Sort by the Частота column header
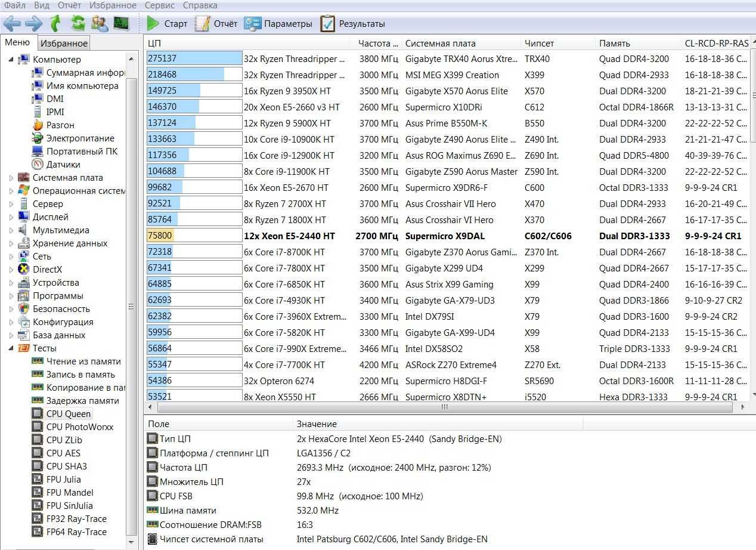Image resolution: width=756 pixels, height=550 pixels. pos(378,43)
